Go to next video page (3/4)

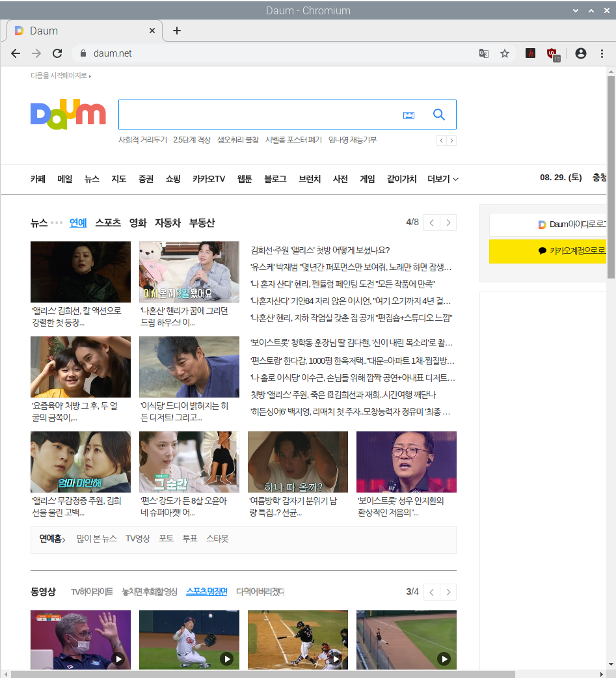coord(448,592)
